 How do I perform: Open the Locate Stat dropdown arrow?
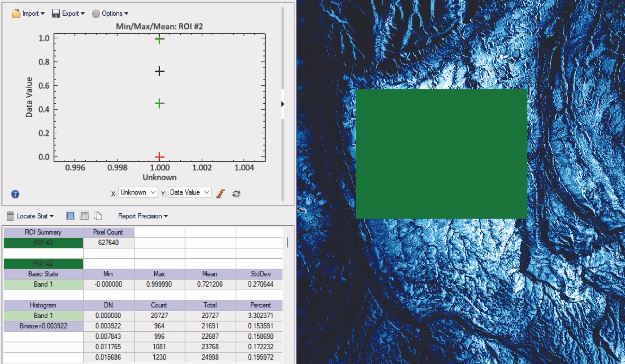[52, 216]
